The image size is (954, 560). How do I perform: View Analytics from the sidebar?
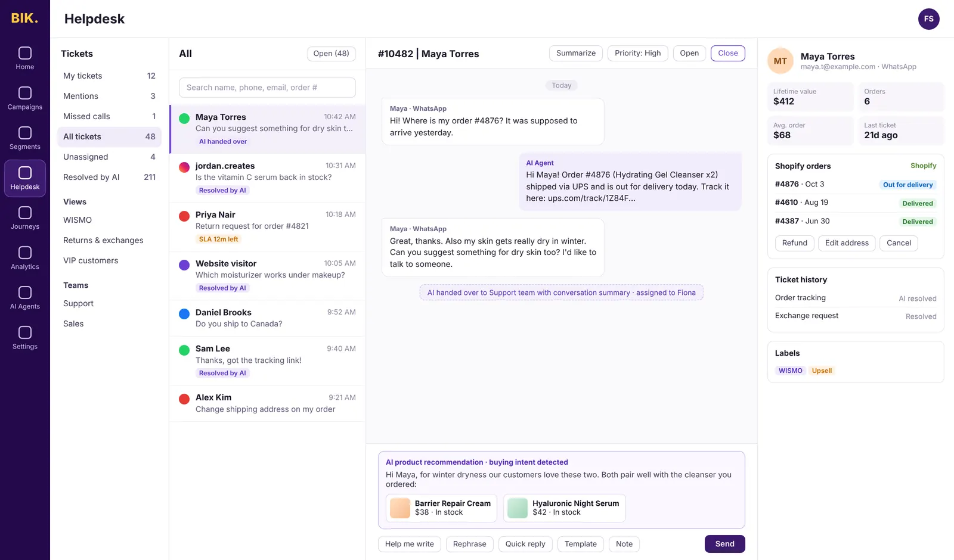pyautogui.click(x=25, y=259)
